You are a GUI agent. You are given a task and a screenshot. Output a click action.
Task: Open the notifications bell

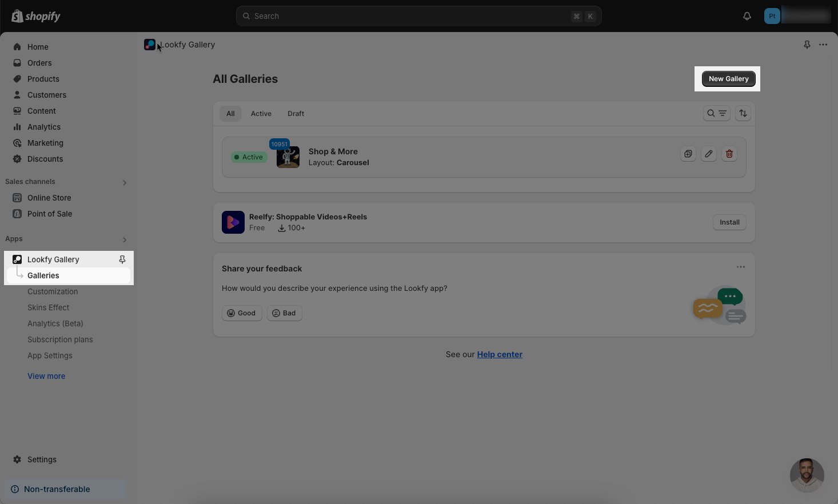[x=747, y=16]
